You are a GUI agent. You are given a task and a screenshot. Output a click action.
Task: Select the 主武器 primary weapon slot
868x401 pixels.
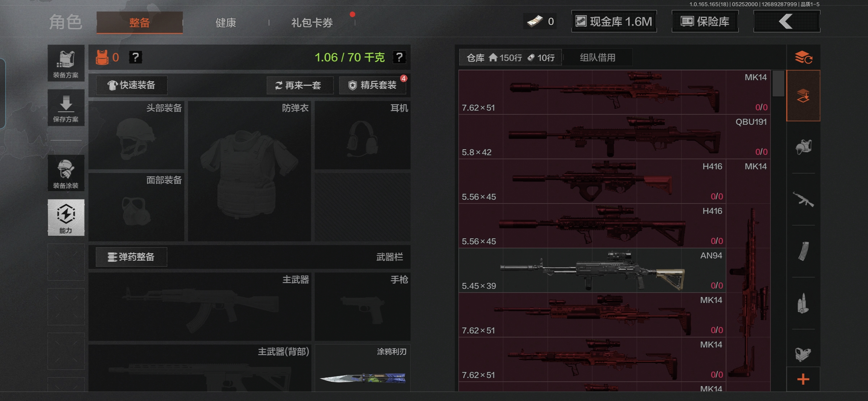pos(200,307)
